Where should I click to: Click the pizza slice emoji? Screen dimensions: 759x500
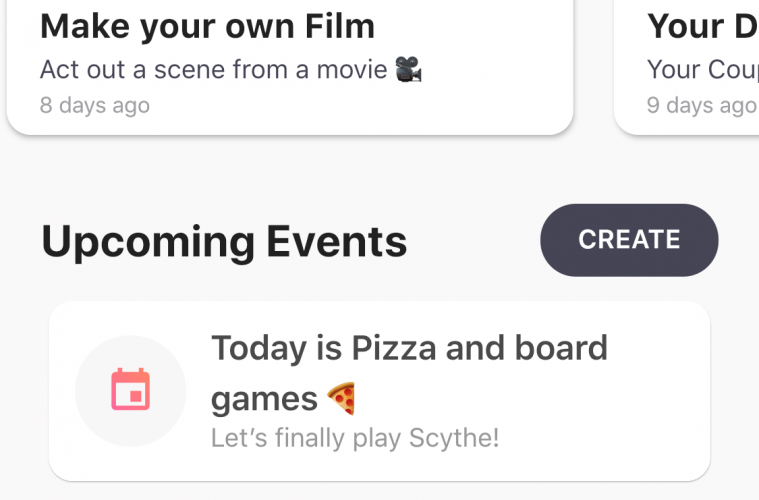tap(342, 399)
